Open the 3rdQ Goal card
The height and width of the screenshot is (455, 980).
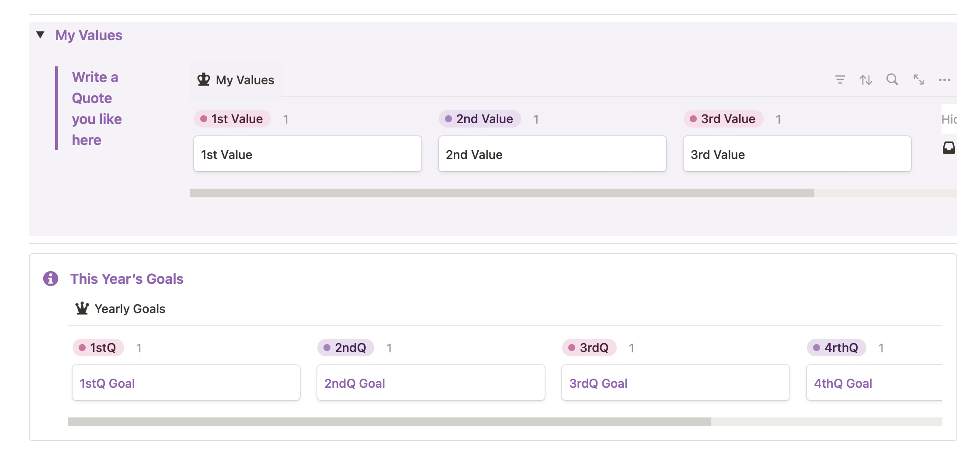[675, 383]
